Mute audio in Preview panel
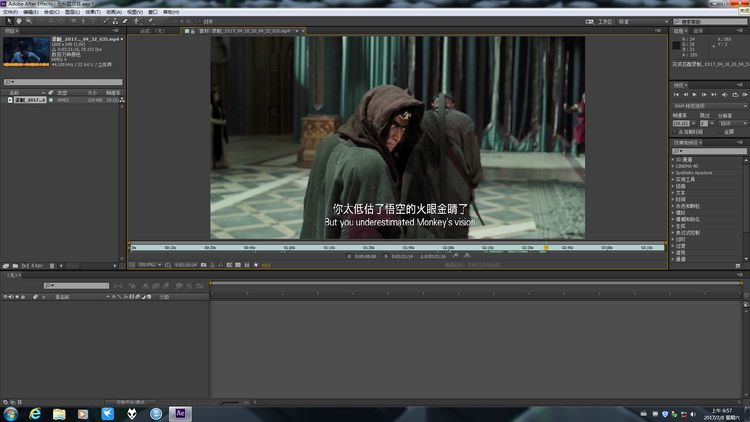The height and width of the screenshot is (422, 750). pos(724,95)
